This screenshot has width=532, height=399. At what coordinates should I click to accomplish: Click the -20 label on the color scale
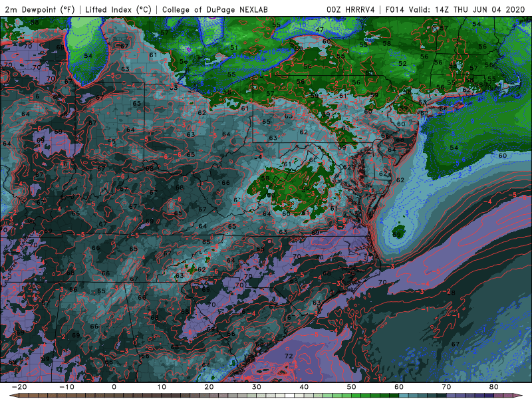[19, 387]
